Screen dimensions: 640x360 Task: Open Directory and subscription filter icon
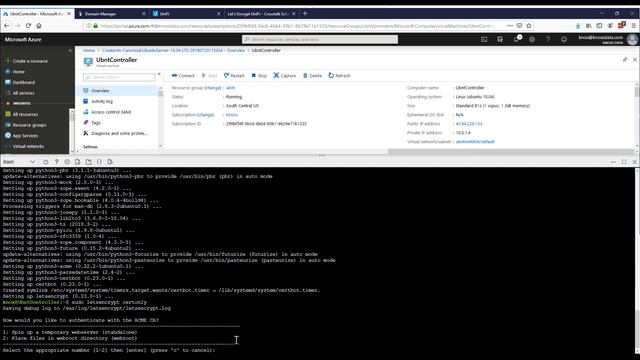500,39
